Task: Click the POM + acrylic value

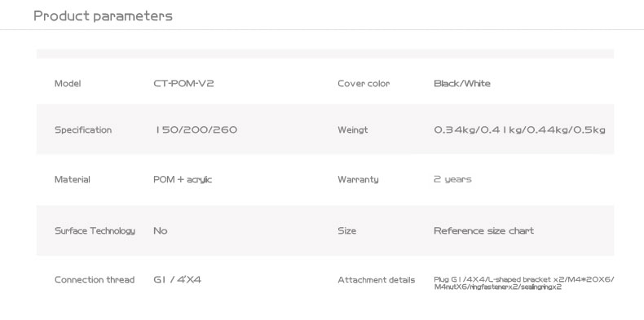Action: click(x=183, y=179)
